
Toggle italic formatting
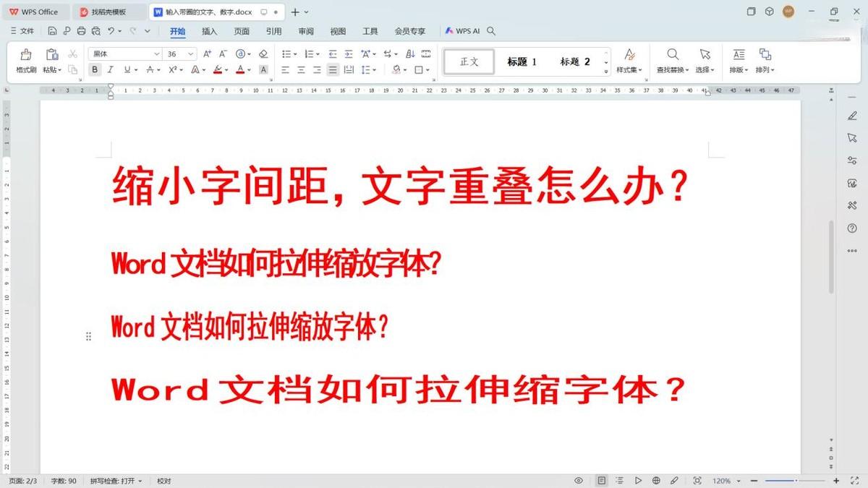[x=111, y=69]
